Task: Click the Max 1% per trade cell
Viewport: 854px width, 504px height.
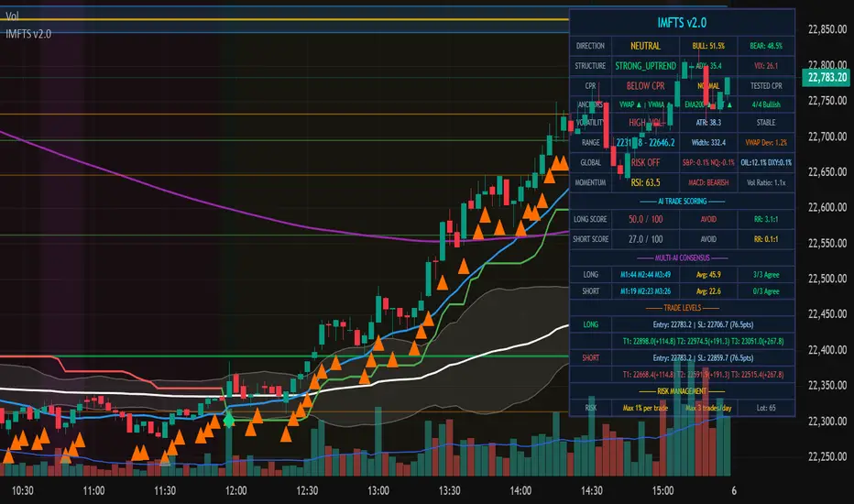Action: pos(645,408)
